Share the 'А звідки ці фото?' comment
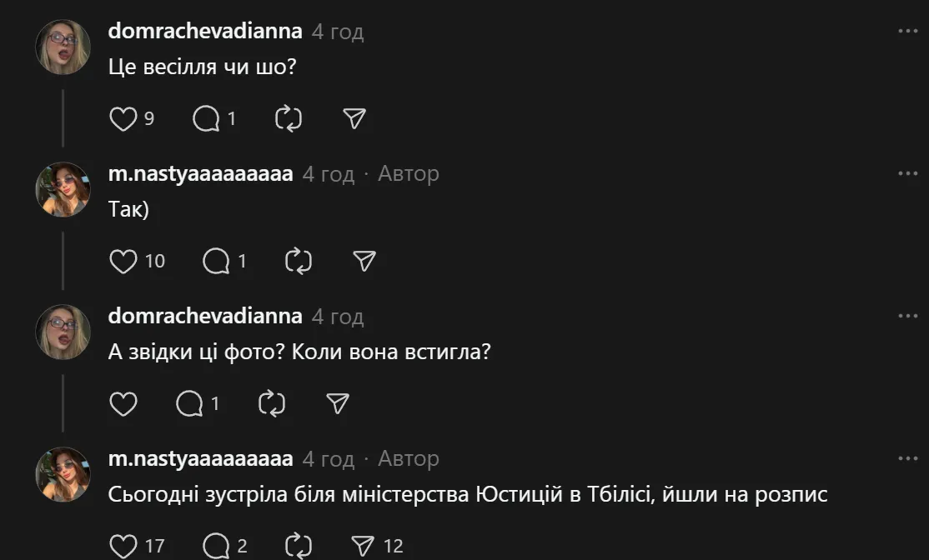The height and width of the screenshot is (560, 929). coord(337,404)
